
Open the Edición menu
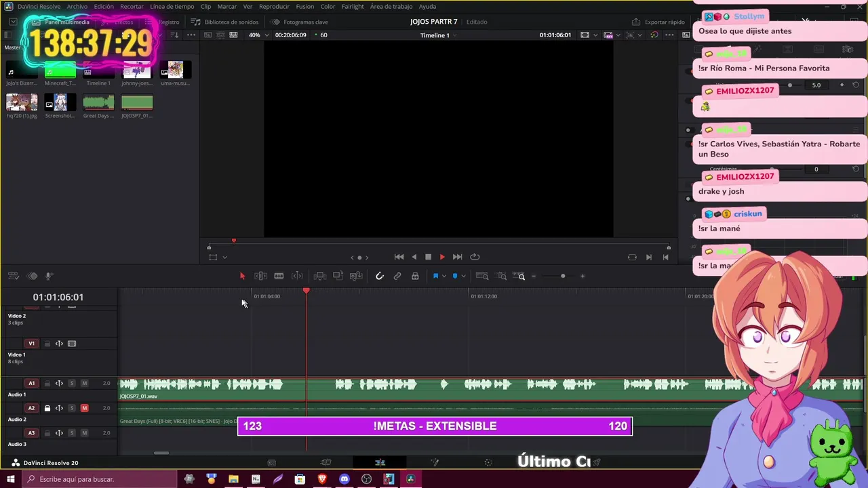(104, 6)
